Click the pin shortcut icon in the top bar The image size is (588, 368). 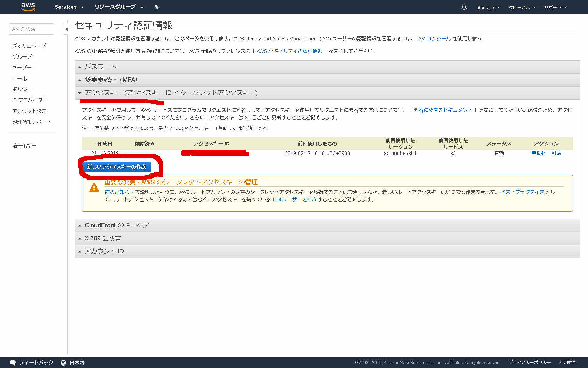pyautogui.click(x=157, y=7)
